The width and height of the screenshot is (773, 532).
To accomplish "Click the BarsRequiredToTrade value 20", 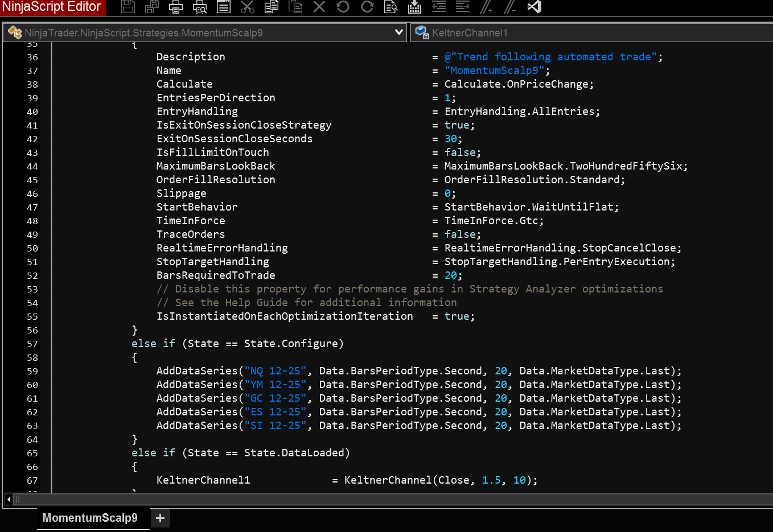I will pyautogui.click(x=450, y=275).
